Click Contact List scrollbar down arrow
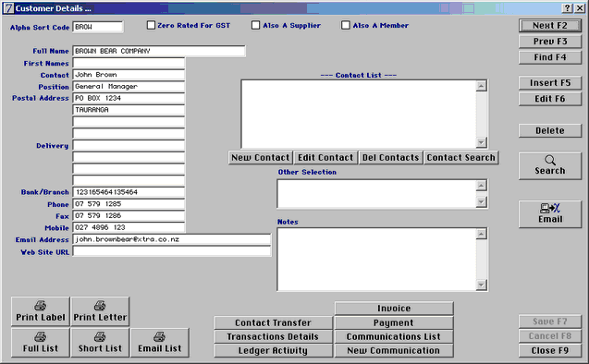 click(481, 142)
